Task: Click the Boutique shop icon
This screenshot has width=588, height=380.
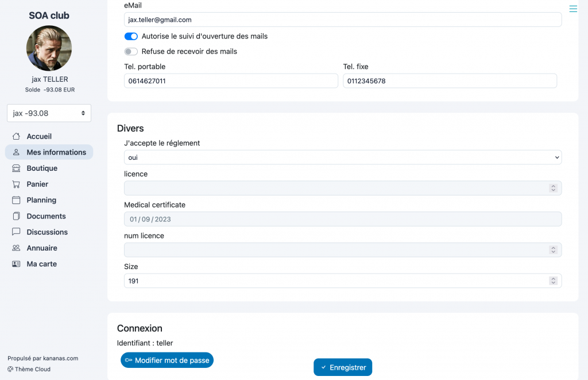Action: coord(16,168)
